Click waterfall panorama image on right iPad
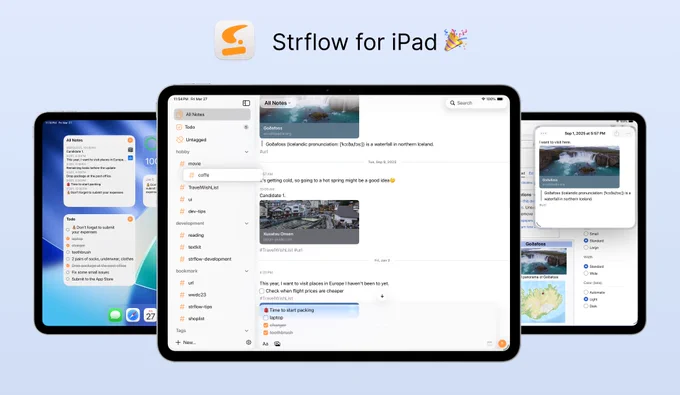The width and height of the screenshot is (680, 395). 543,261
